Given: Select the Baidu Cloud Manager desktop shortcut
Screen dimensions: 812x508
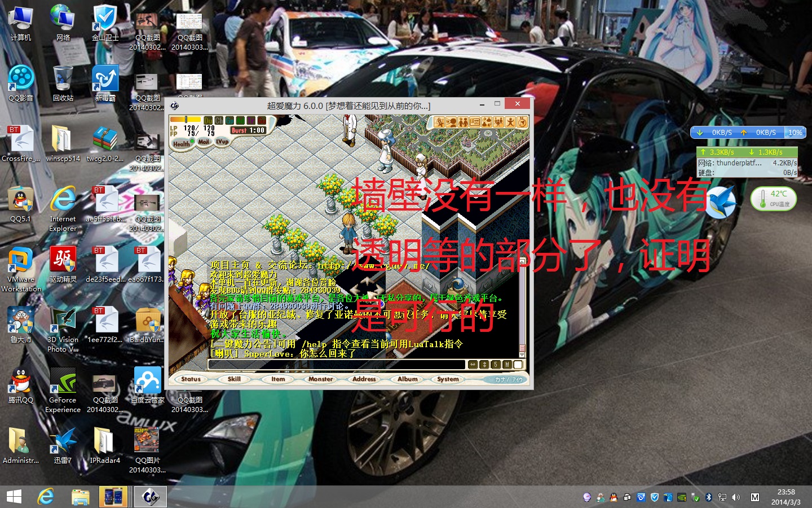Looking at the screenshot, I should pyautogui.click(x=148, y=386).
